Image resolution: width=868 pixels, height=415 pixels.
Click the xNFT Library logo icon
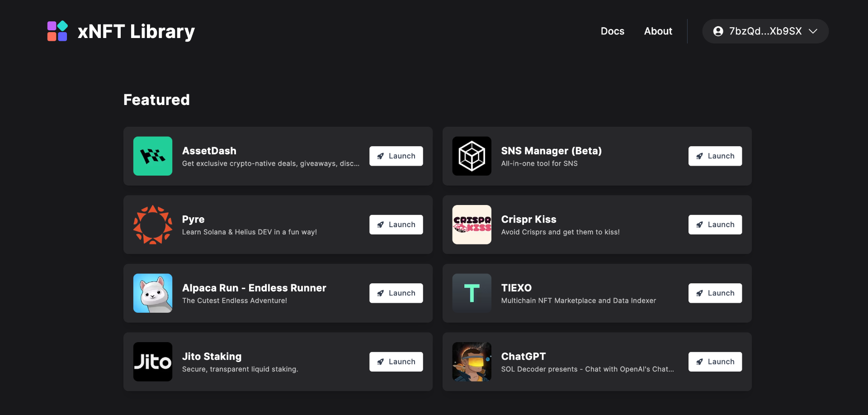pyautogui.click(x=57, y=31)
